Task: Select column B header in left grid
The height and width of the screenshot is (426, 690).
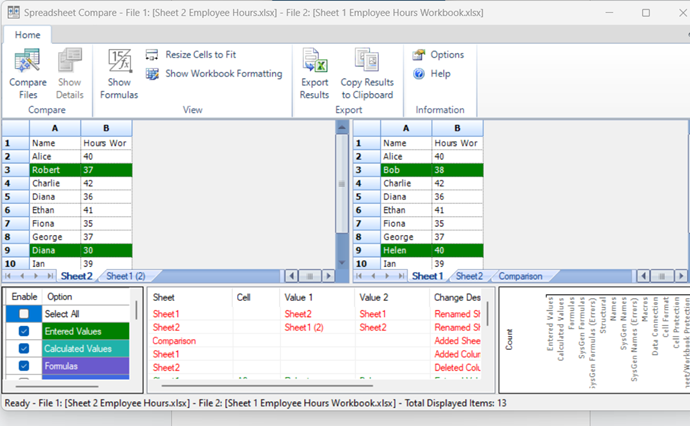Action: coord(106,128)
